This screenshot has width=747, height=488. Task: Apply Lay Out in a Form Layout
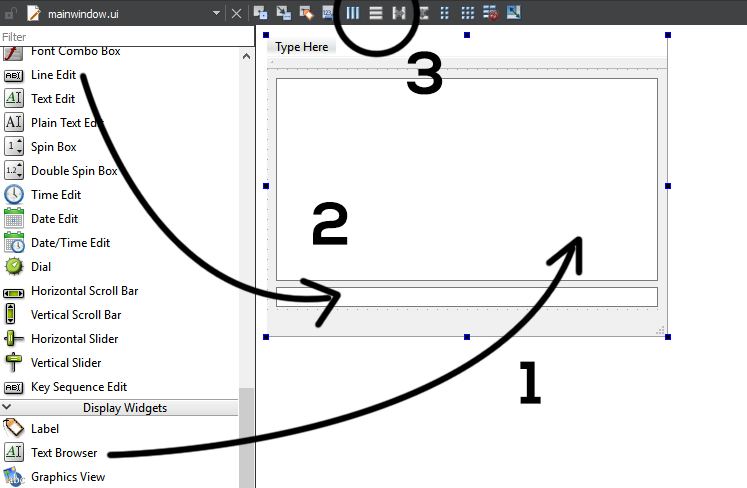(x=444, y=13)
